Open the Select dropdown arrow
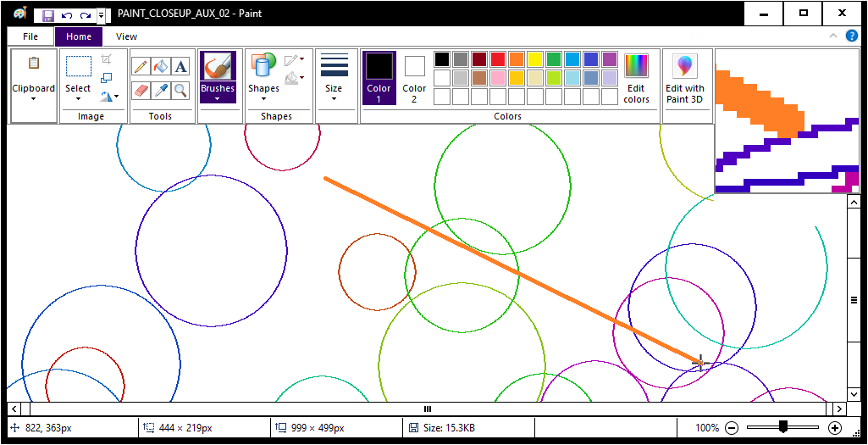This screenshot has height=445, width=868. point(78,99)
